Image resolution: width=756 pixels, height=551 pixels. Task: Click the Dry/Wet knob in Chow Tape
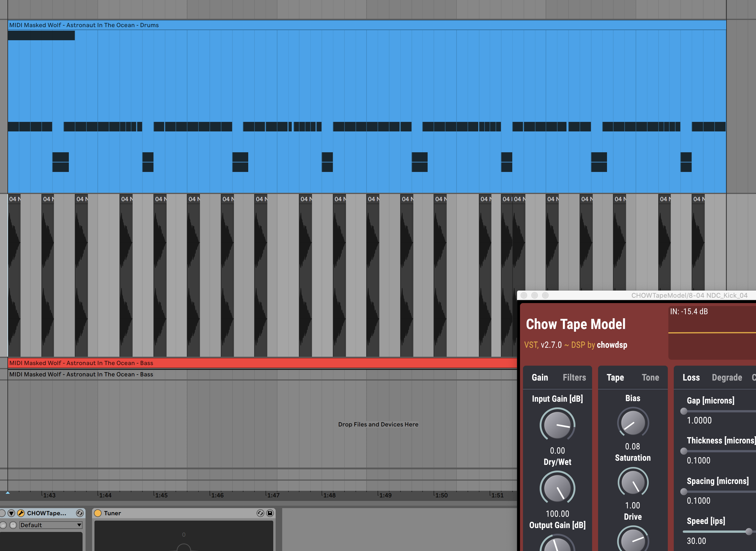[557, 488]
